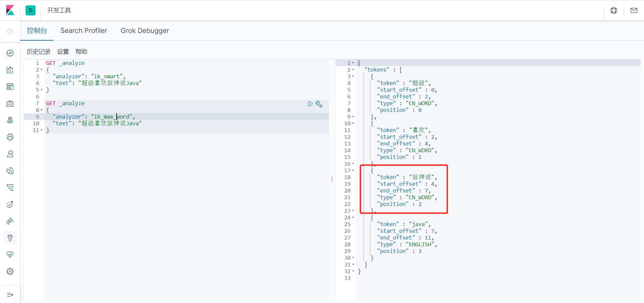Send request with play icon
644x303 pixels.
click(310, 104)
